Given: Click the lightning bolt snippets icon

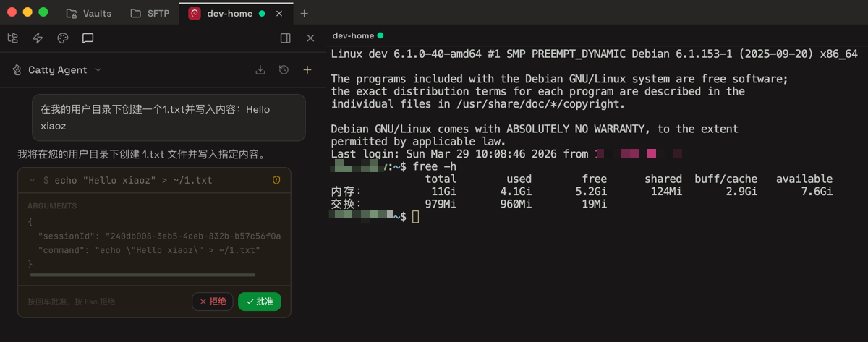Looking at the screenshot, I should (x=38, y=38).
